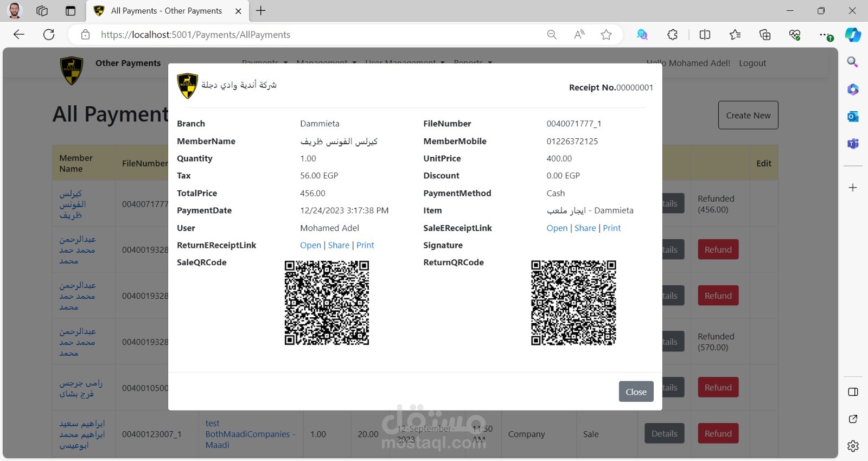This screenshot has height=461, width=868.
Task: Click the browser profile avatar
Action: click(15, 10)
